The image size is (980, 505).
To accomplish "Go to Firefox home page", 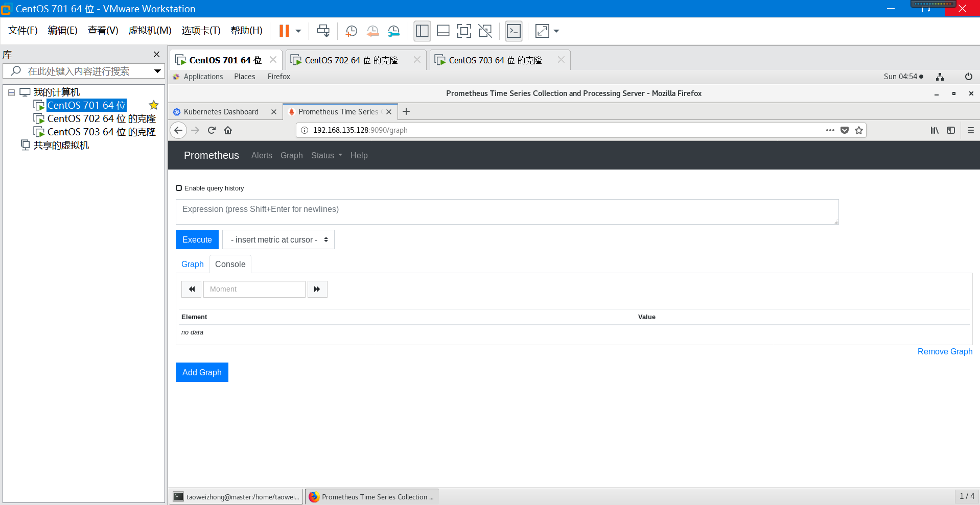I will coord(228,130).
